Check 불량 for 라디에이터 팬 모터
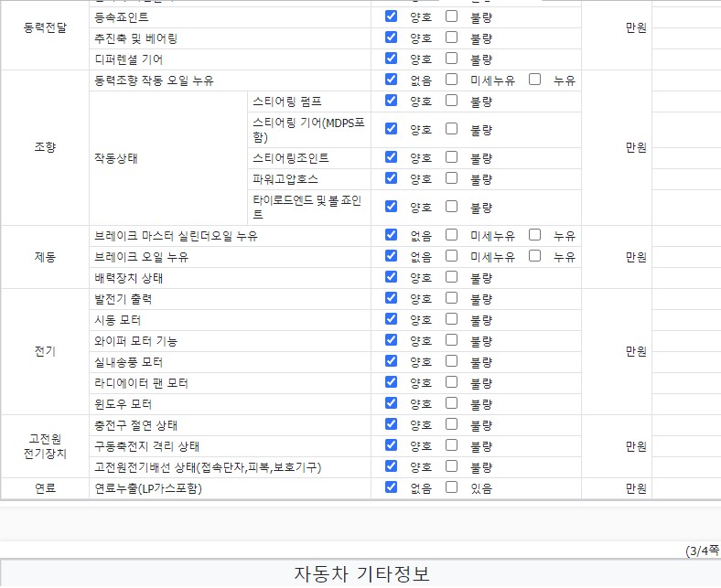 pos(451,382)
